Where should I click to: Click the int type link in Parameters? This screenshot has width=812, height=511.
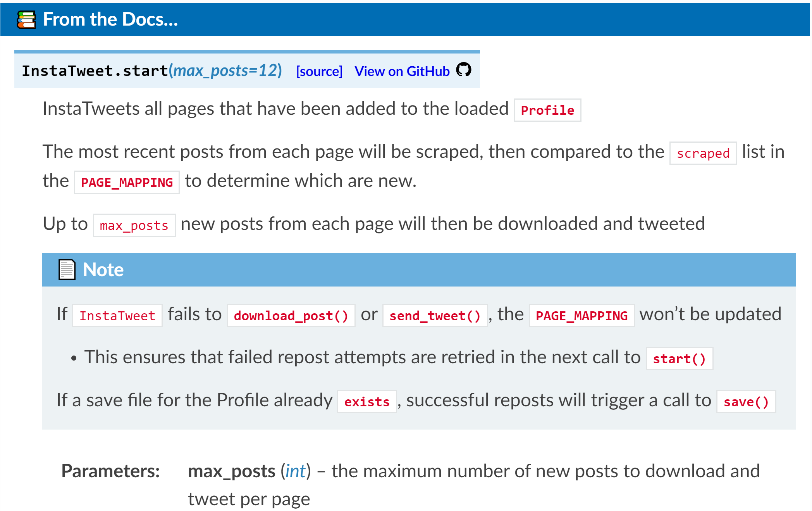[295, 471]
